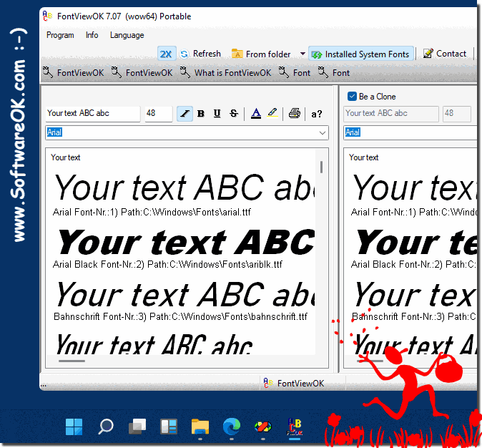
Task: Click the right pane preview text field
Action: pos(391,114)
